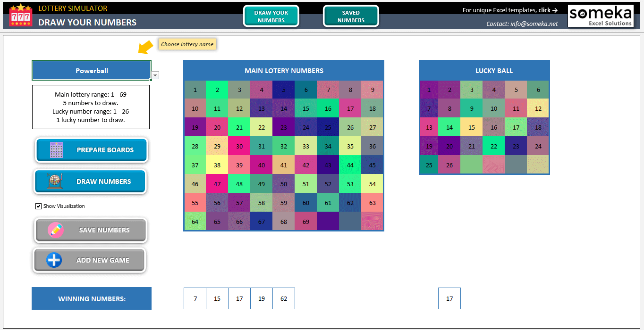Select the winning number box showing 15
644x330 pixels.
(217, 298)
